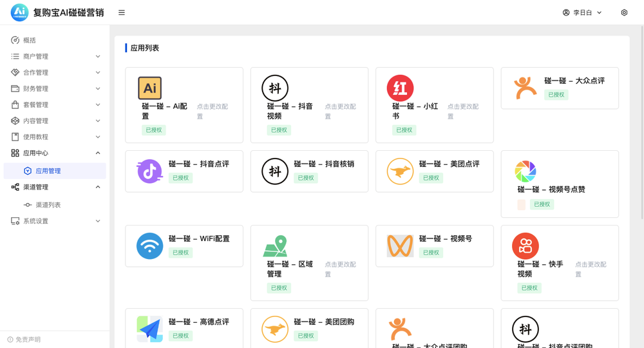Click the 已授权 tag on 美团点评

(x=431, y=178)
